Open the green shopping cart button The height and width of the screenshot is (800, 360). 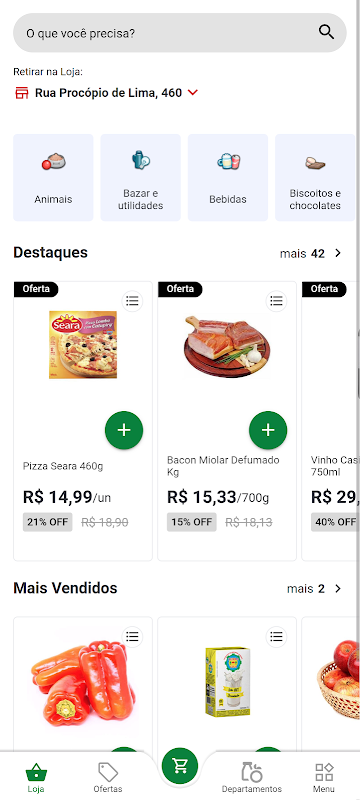click(180, 766)
